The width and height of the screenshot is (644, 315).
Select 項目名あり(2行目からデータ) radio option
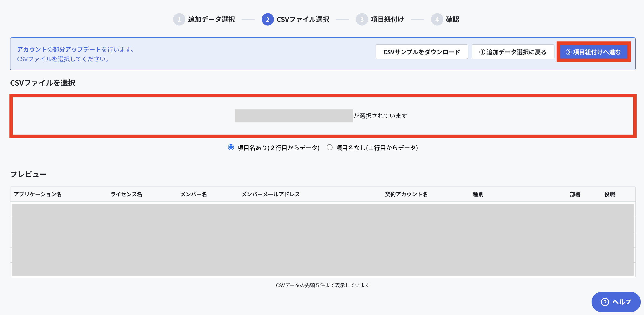click(231, 148)
